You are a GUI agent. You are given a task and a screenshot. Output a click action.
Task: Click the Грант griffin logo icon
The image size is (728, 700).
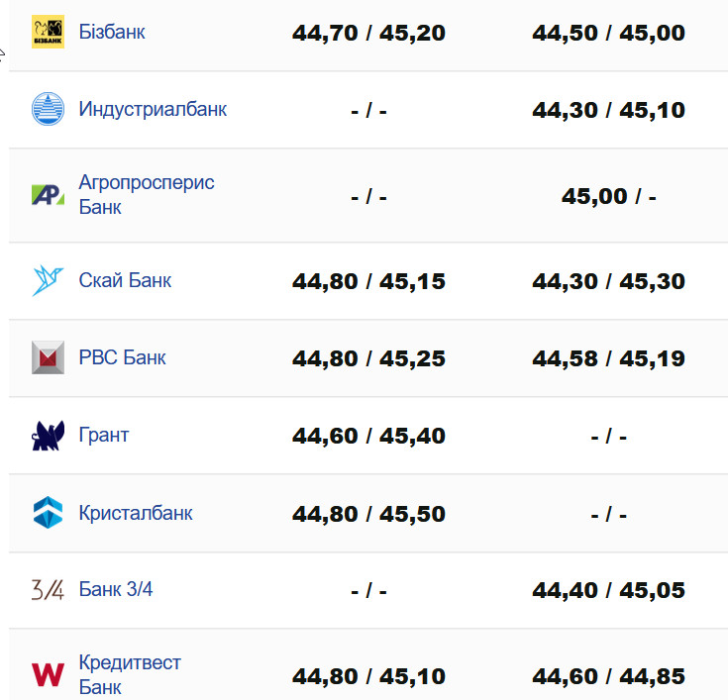48,436
